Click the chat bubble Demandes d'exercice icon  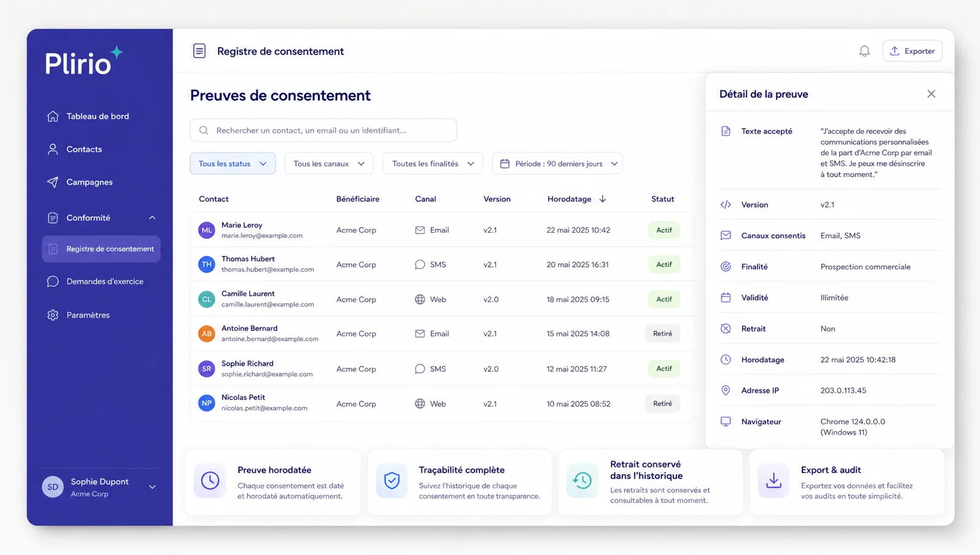tap(53, 282)
